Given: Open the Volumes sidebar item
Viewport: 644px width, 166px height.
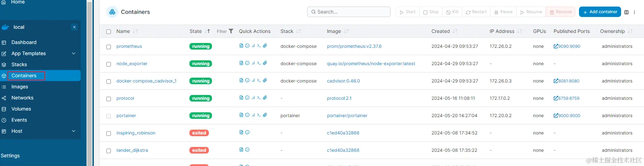Looking at the screenshot, I should point(21,109).
